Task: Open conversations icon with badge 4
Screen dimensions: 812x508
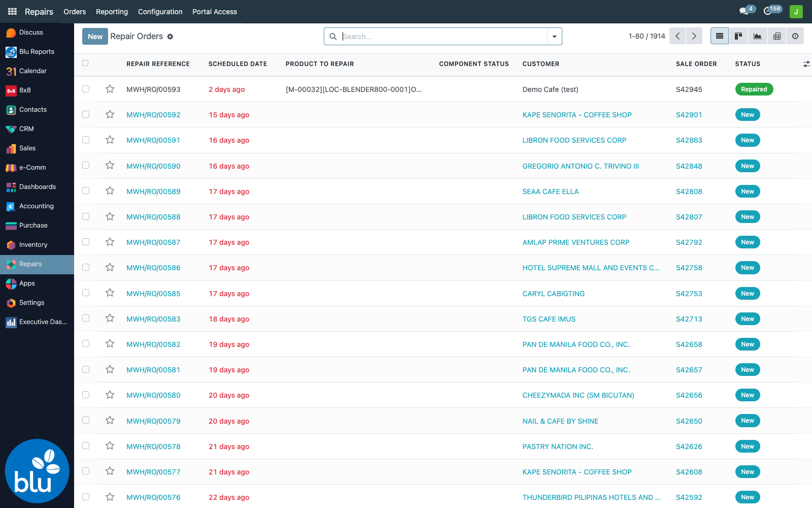Action: [747, 11]
